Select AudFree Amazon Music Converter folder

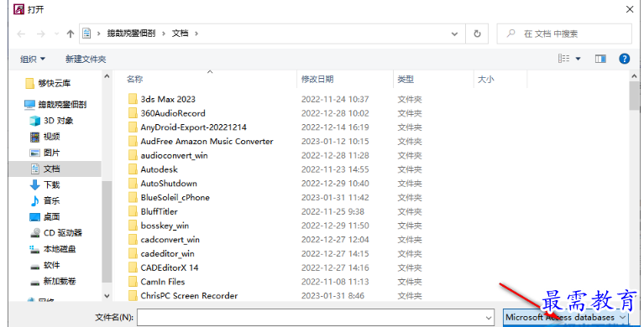click(x=207, y=141)
